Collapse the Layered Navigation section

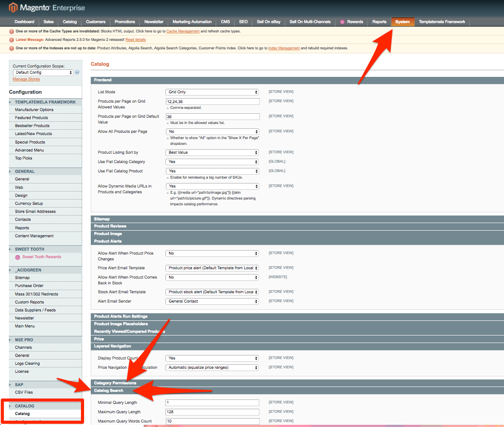pos(297,347)
